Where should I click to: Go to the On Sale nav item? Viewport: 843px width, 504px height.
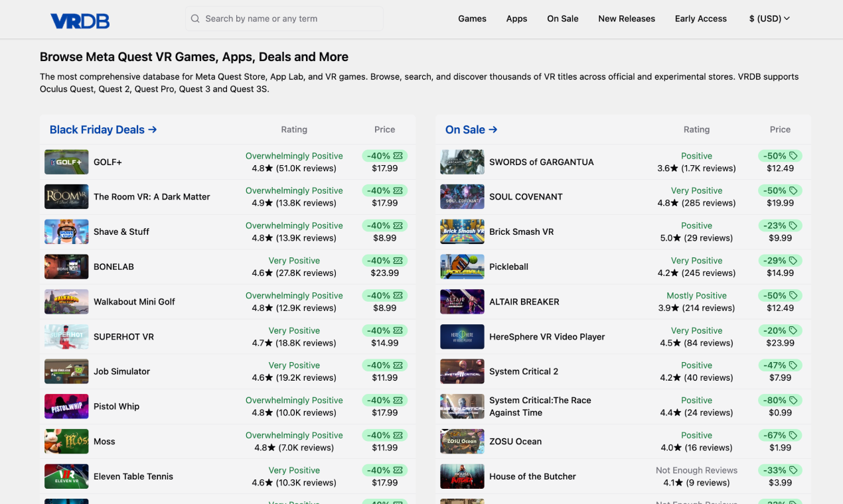[x=563, y=19]
